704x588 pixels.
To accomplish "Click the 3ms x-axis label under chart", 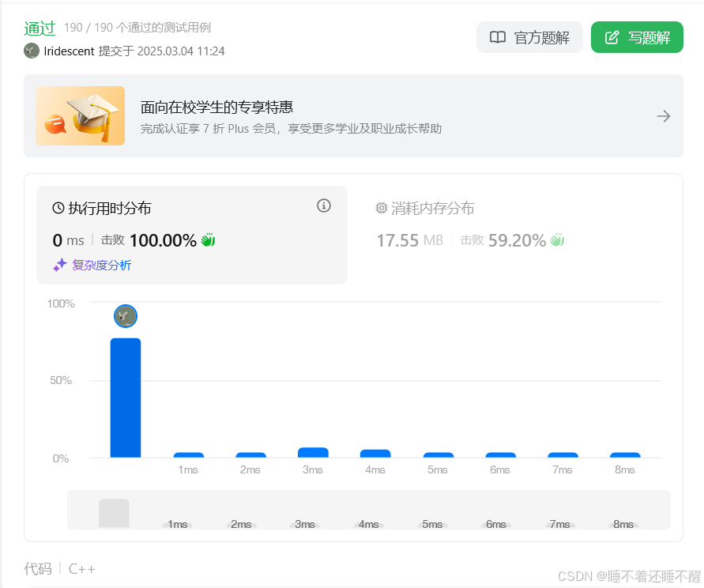I will (312, 470).
